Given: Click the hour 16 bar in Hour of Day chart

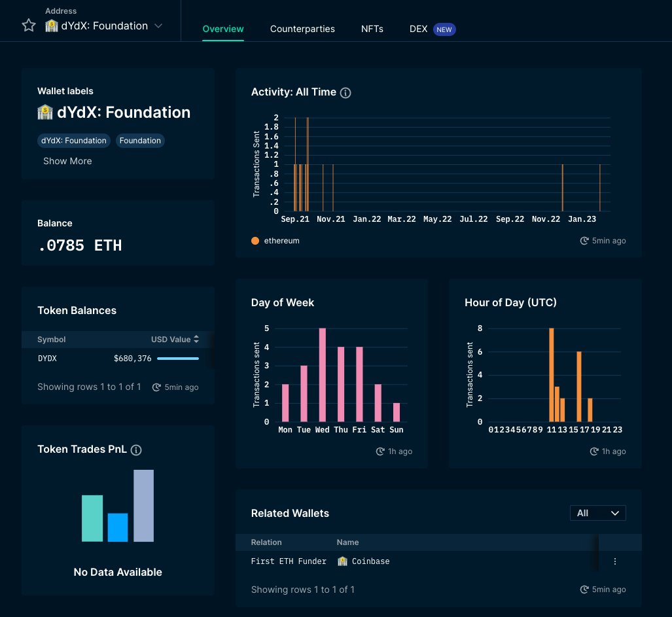Looking at the screenshot, I should pos(579,387).
